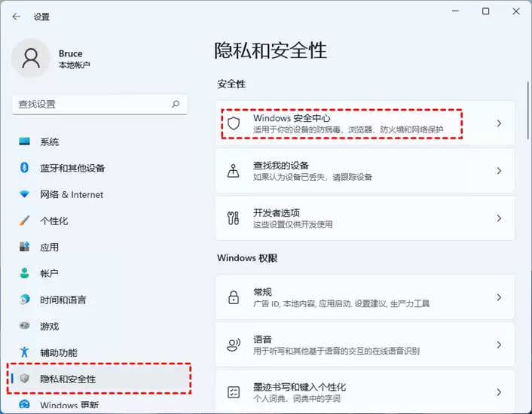
Task: Click the 游戏 gamepad icon
Action: [24, 326]
